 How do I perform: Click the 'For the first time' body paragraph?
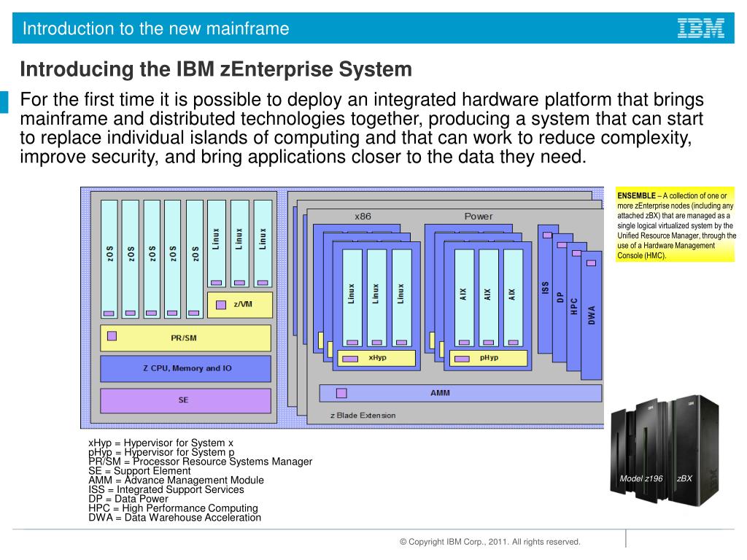pos(362,128)
